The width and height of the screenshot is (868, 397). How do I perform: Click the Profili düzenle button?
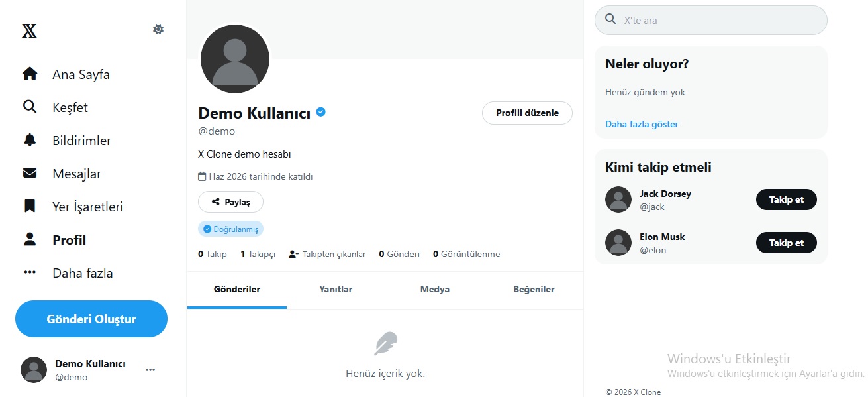click(527, 113)
